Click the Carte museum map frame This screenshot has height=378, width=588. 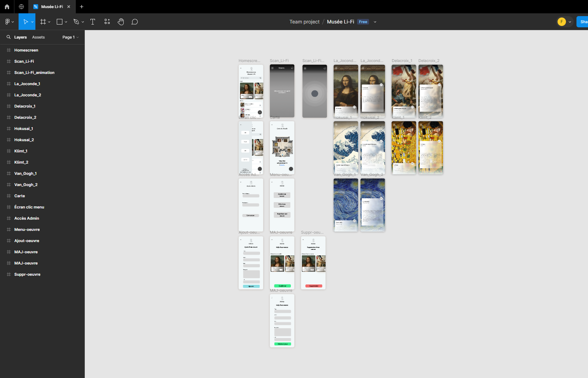click(x=282, y=148)
